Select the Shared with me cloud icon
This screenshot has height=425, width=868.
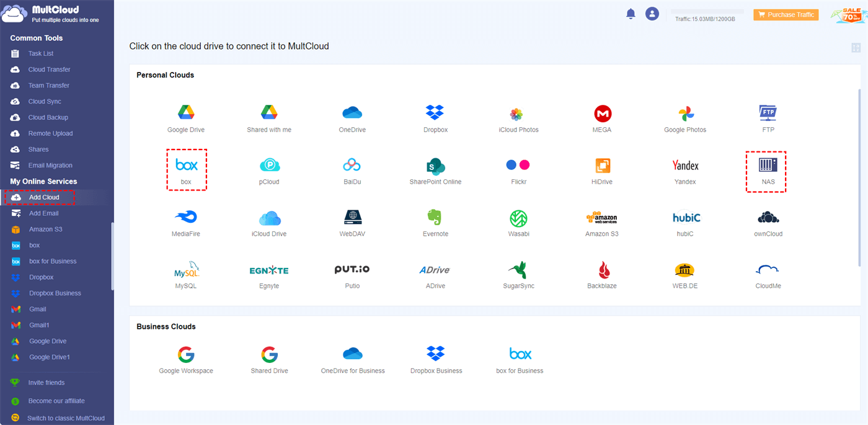(269, 113)
